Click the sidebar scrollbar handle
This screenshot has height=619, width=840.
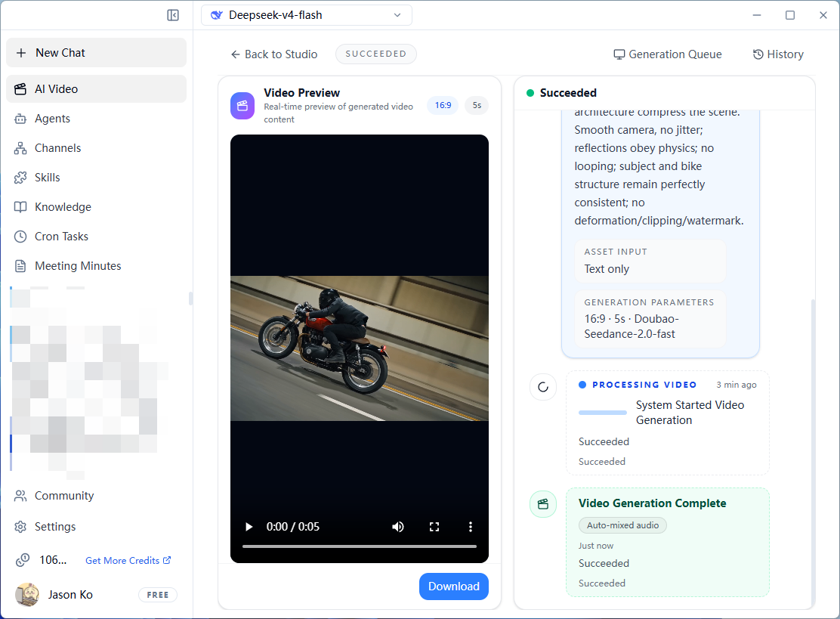[190, 298]
